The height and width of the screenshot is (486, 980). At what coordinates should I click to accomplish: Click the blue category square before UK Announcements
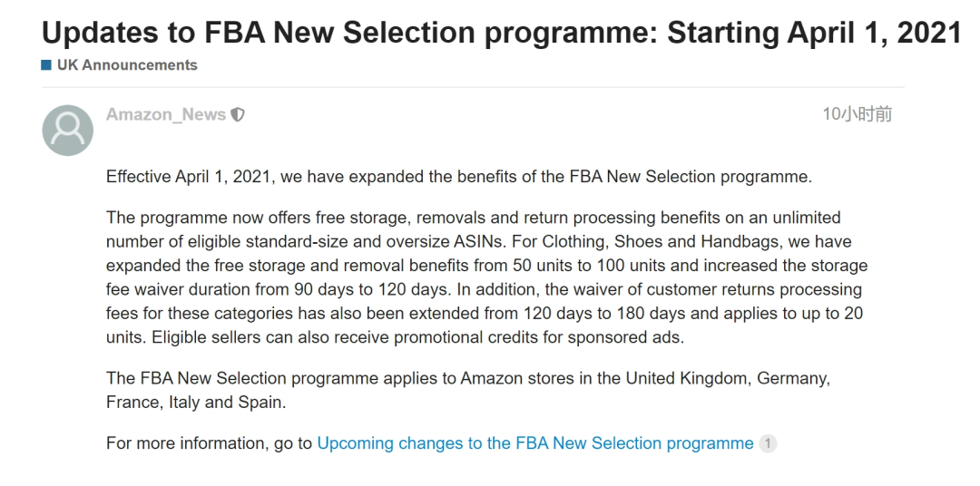[x=46, y=65]
